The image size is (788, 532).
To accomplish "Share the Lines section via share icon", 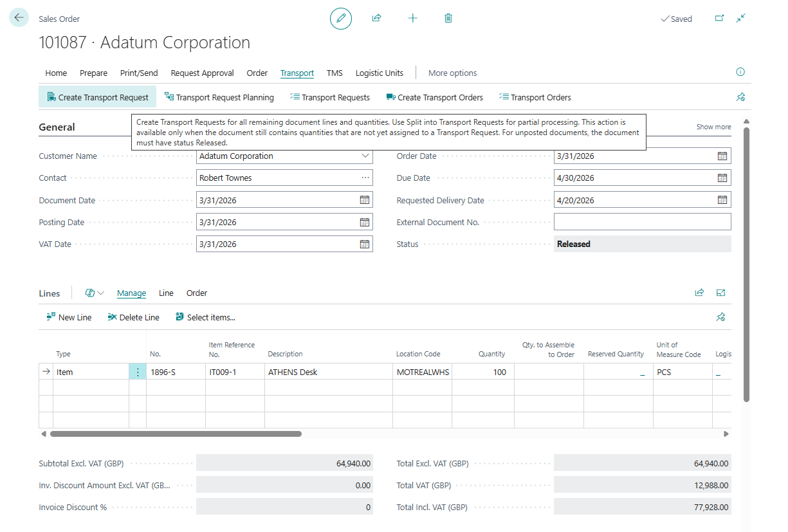I will pyautogui.click(x=699, y=292).
